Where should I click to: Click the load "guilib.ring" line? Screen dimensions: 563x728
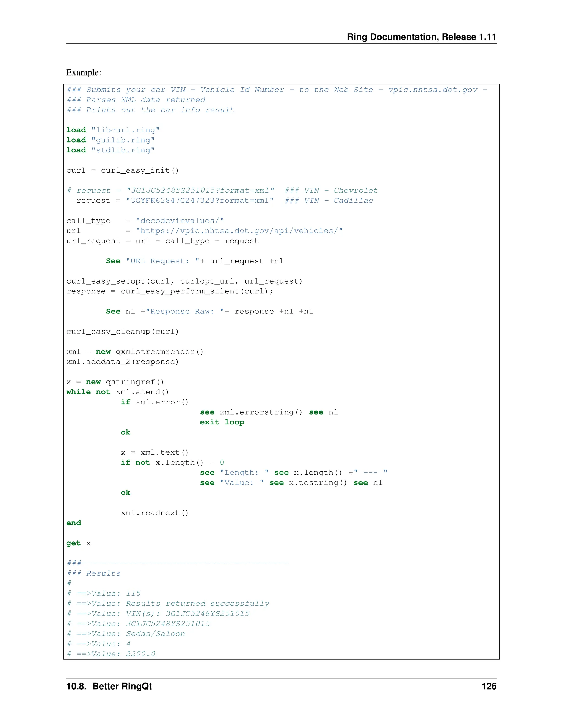coord(111,140)
